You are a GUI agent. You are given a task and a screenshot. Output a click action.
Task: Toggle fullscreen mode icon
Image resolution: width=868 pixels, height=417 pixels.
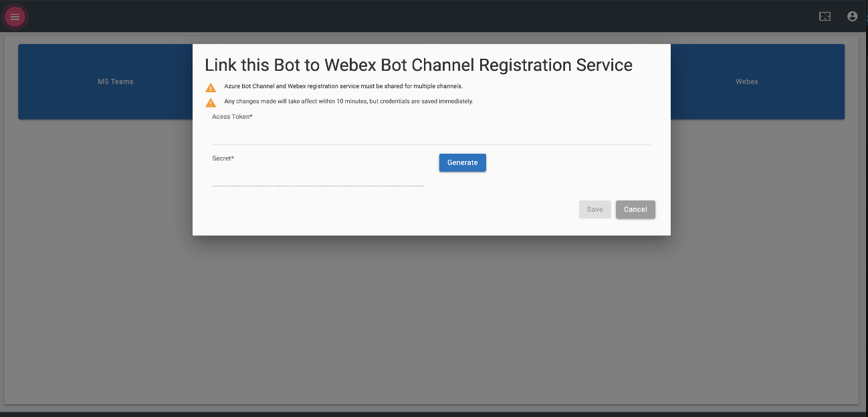(825, 16)
